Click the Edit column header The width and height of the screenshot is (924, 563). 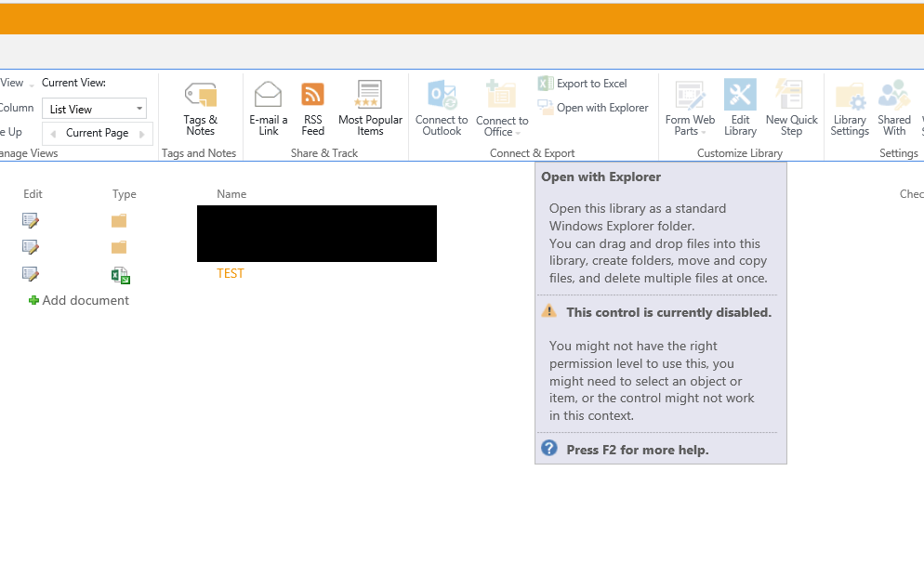coord(33,194)
